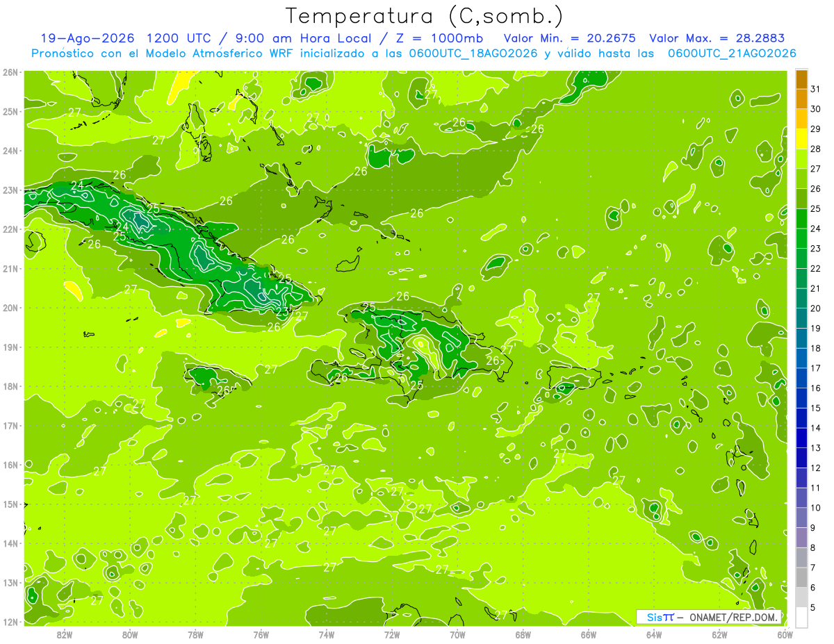Screen dimensions: 834x644
Task: Click latitude axis label "23N"
Action: (10, 190)
